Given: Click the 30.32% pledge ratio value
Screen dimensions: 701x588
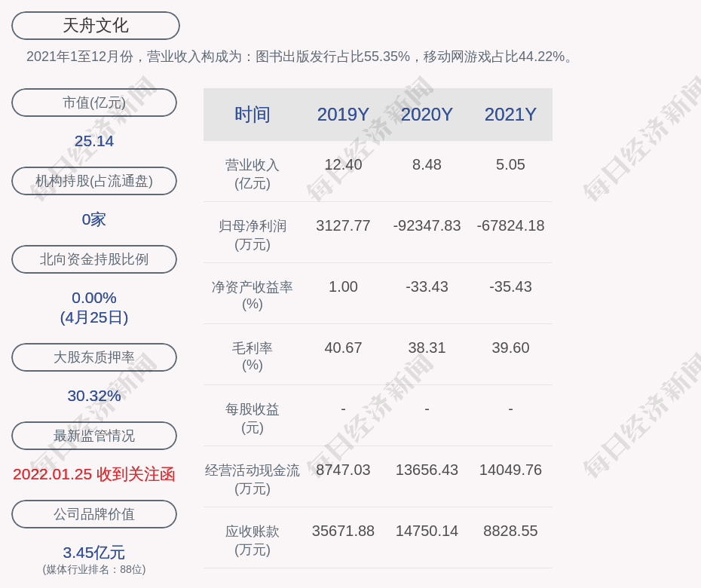Looking at the screenshot, I should (x=94, y=396).
